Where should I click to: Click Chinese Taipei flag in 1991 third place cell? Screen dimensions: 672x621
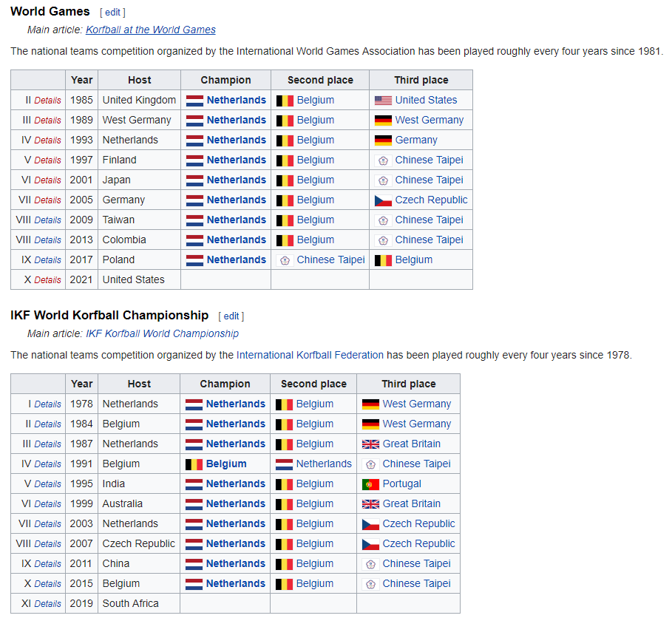pos(370,464)
